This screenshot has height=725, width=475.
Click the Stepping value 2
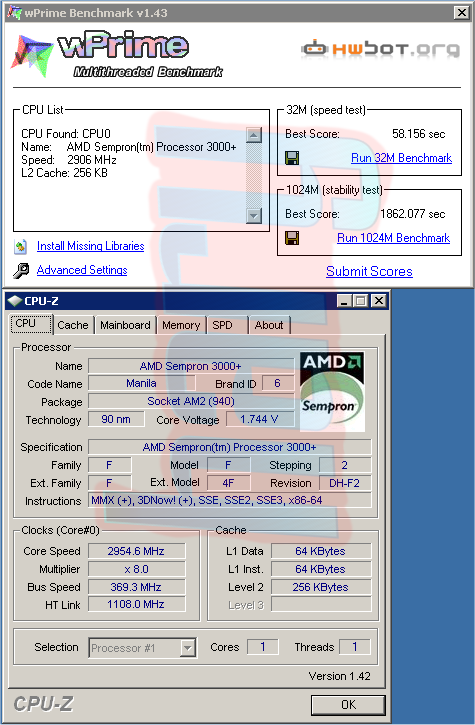tap(345, 465)
